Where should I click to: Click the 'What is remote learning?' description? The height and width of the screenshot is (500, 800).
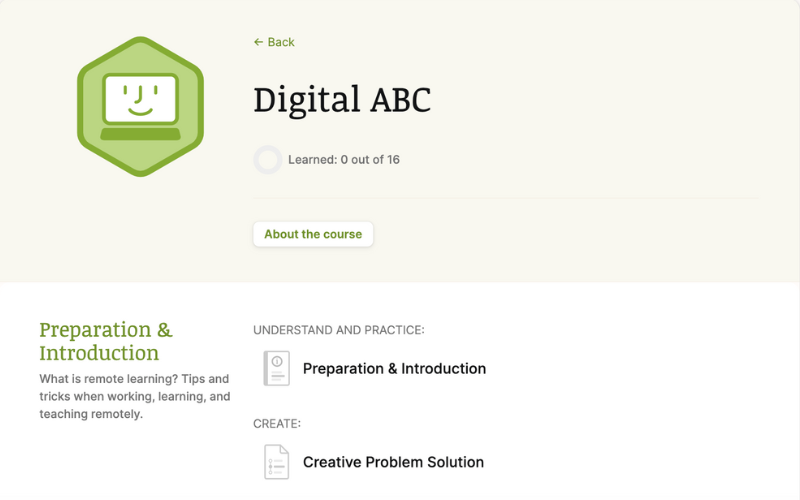coord(134,380)
